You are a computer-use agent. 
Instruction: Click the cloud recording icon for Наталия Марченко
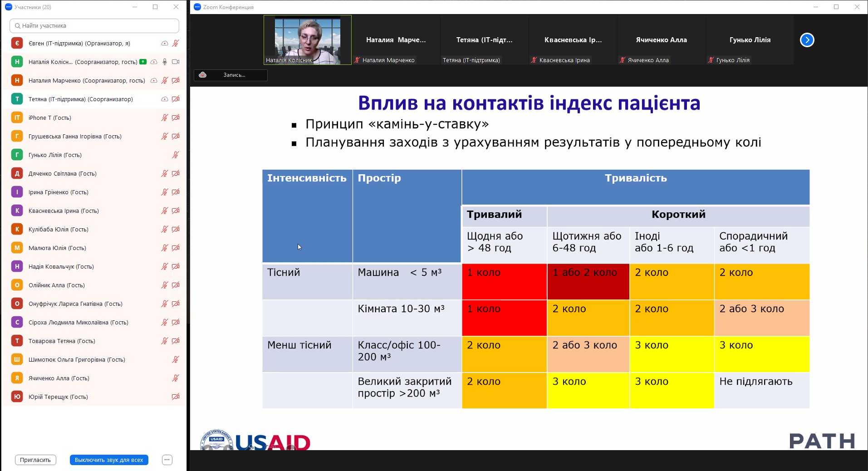[154, 81]
